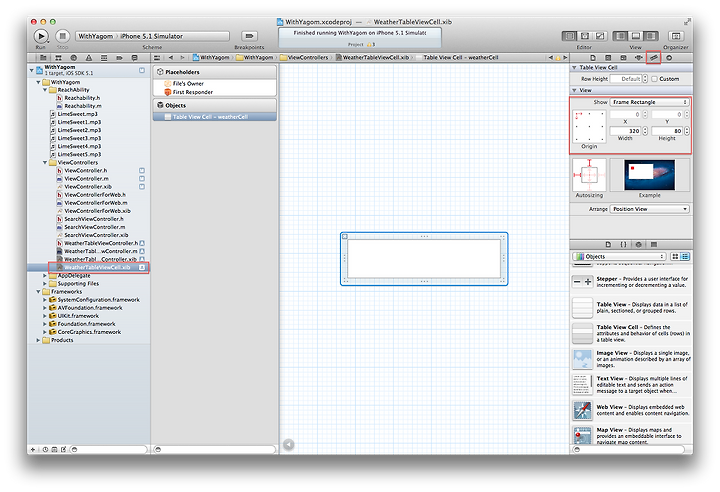Click the ViewControllers breadcrumb in jump bar
The height and width of the screenshot is (492, 720).
[x=304, y=58]
